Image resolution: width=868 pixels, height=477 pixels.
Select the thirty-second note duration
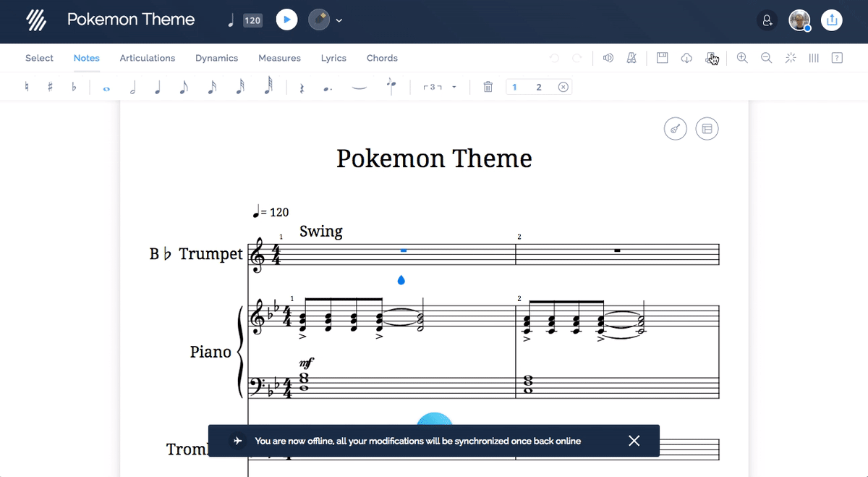tap(240, 87)
